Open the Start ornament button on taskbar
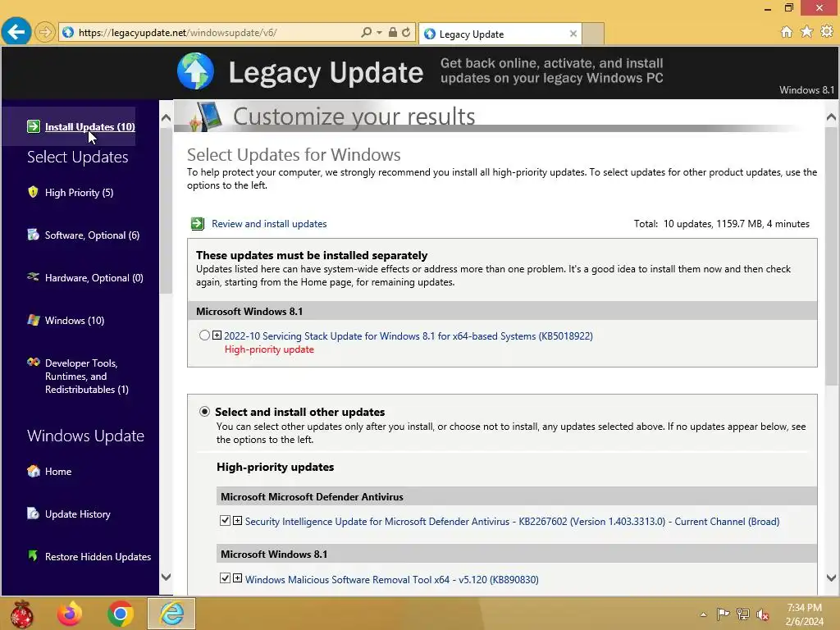The image size is (840, 630). click(x=21, y=614)
